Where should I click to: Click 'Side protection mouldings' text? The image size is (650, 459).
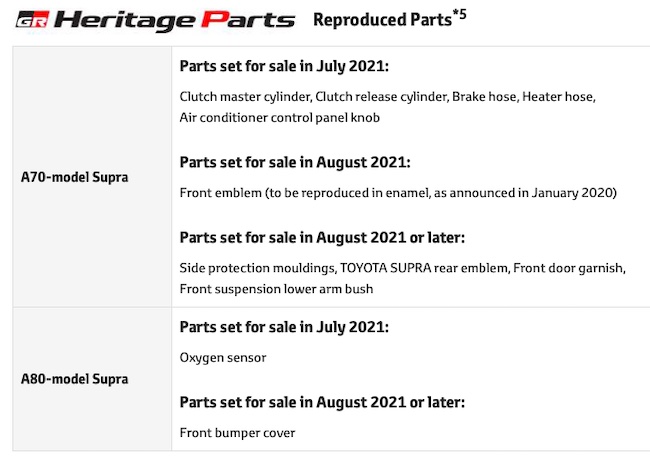257,268
